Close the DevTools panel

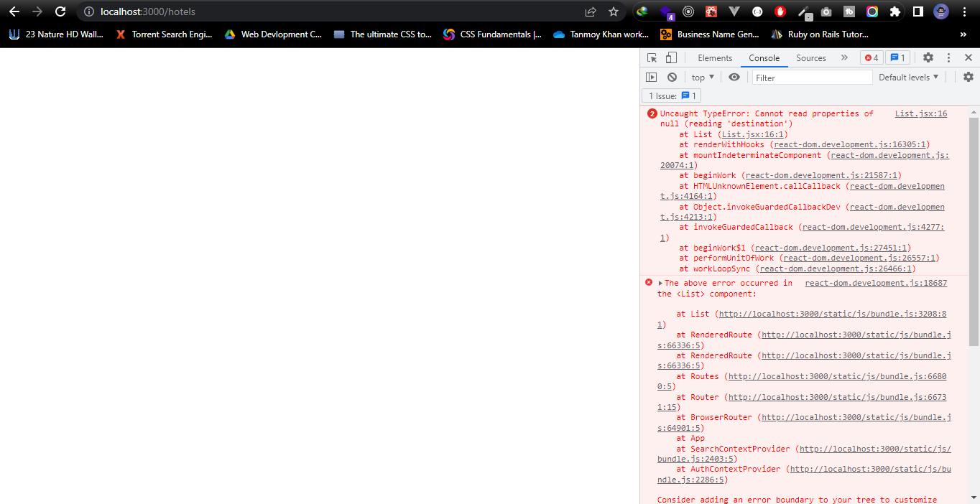coord(969,58)
